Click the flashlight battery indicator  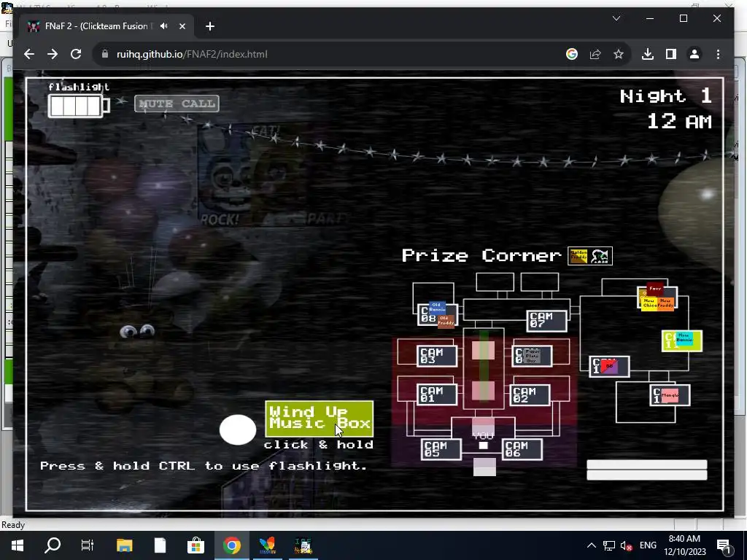[79, 106]
